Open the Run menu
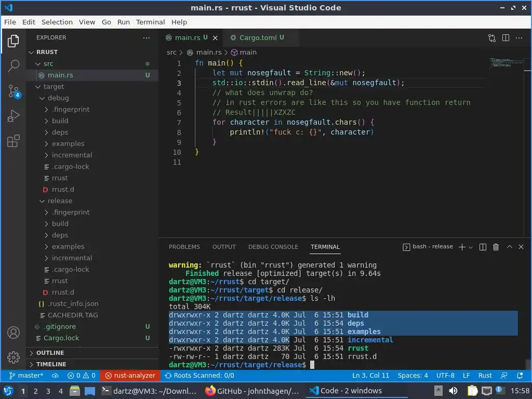 pyautogui.click(x=124, y=22)
